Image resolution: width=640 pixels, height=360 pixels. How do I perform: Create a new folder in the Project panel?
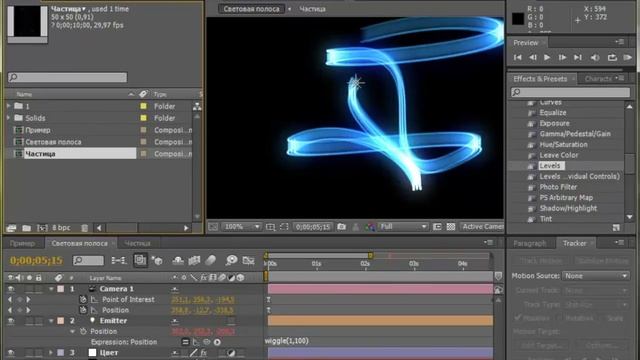27,228
